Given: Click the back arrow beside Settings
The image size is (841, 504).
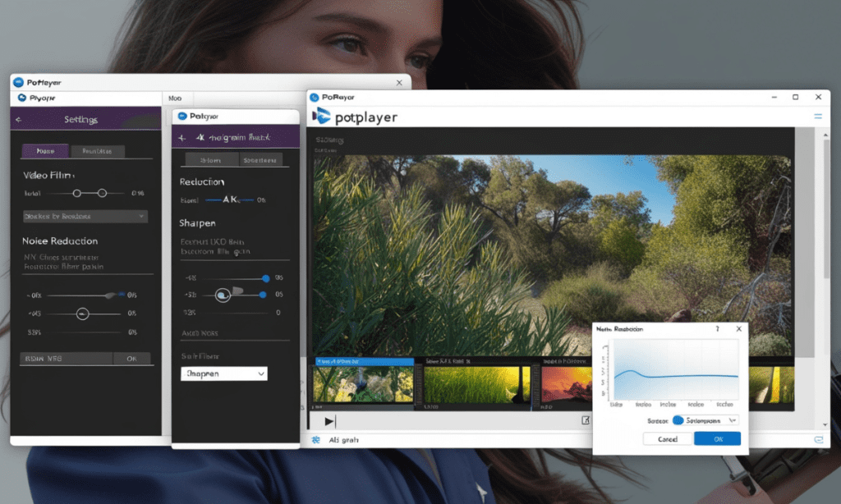Looking at the screenshot, I should pos(19,120).
